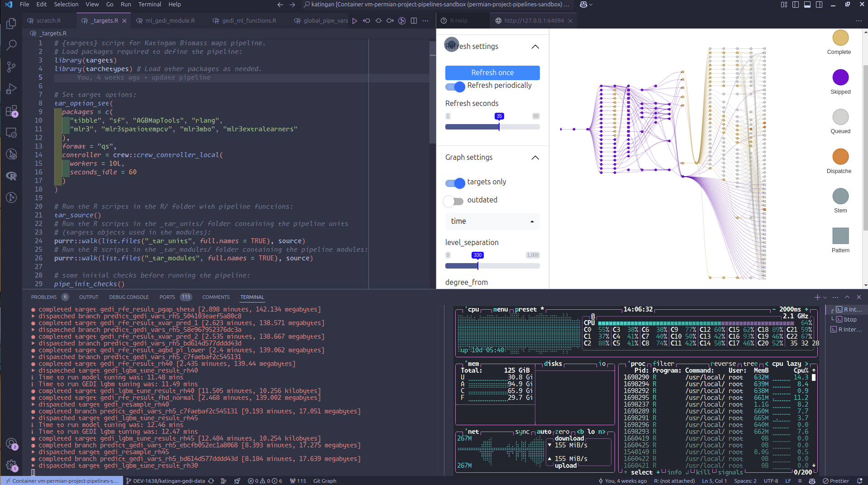
Task: Toggle Panel layout icon in title bar
Action: coord(807,5)
